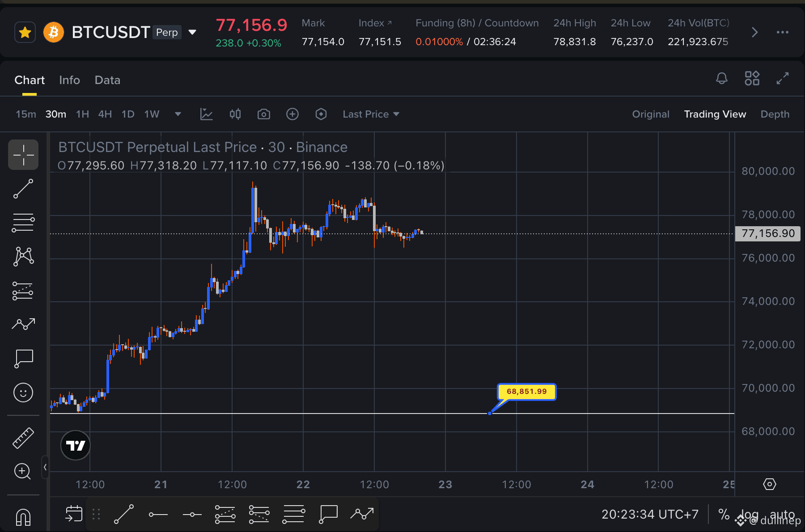
Task: Open the three-dot more options menu
Action: 782,32
